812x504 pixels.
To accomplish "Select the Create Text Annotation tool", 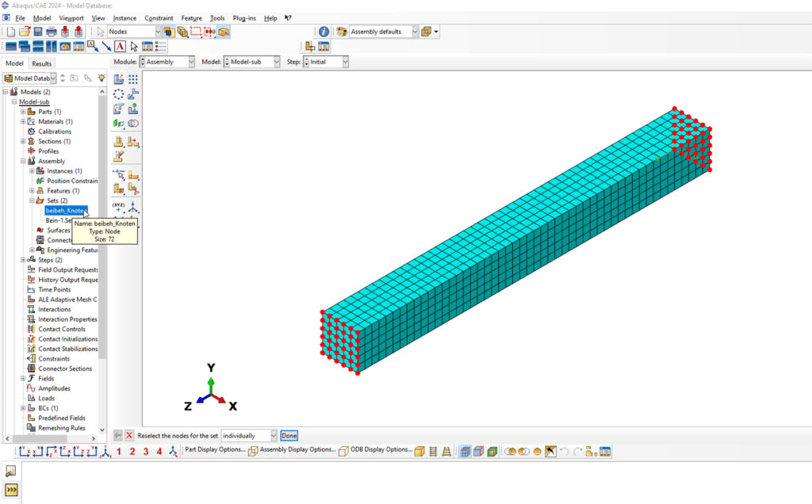I will (x=120, y=47).
